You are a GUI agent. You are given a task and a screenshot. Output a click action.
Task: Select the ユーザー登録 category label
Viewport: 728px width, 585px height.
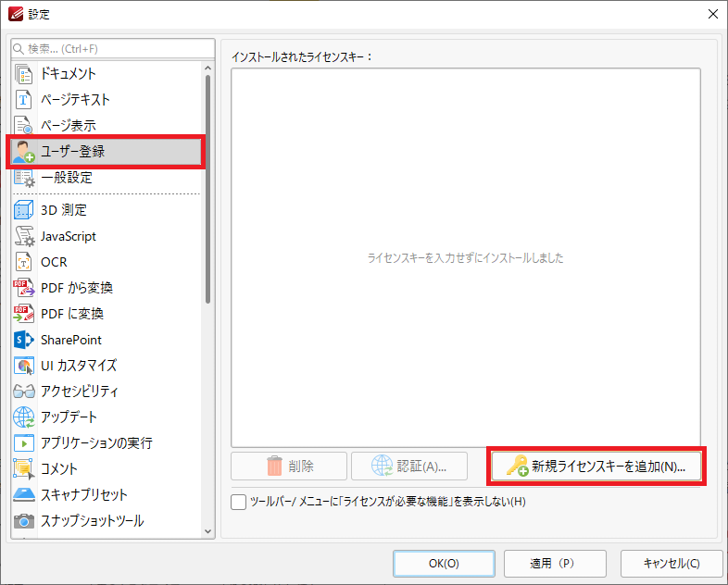tap(72, 152)
